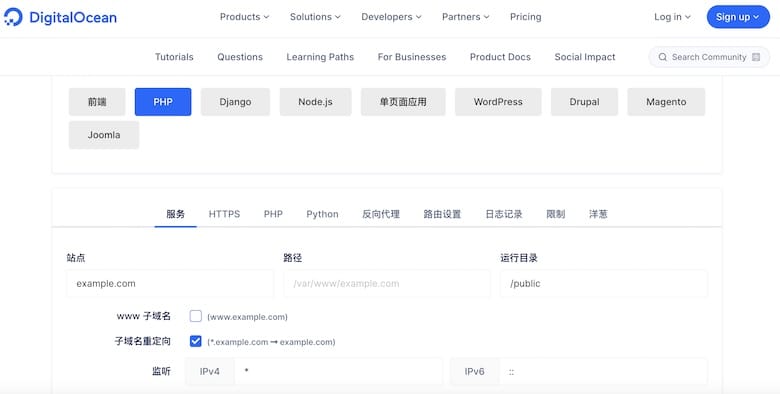Image resolution: width=780 pixels, height=394 pixels.
Task: Switch to the 反向代理 tab
Action: tap(381, 214)
